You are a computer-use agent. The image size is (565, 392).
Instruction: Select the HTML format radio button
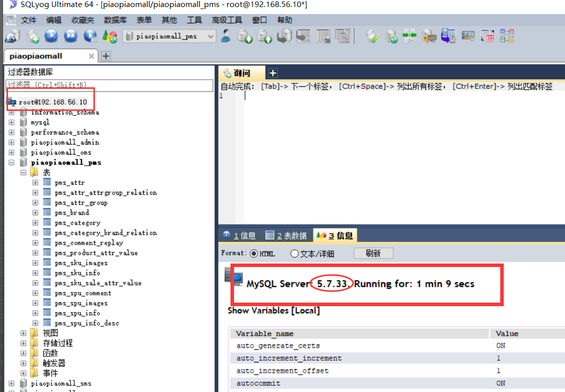[254, 254]
